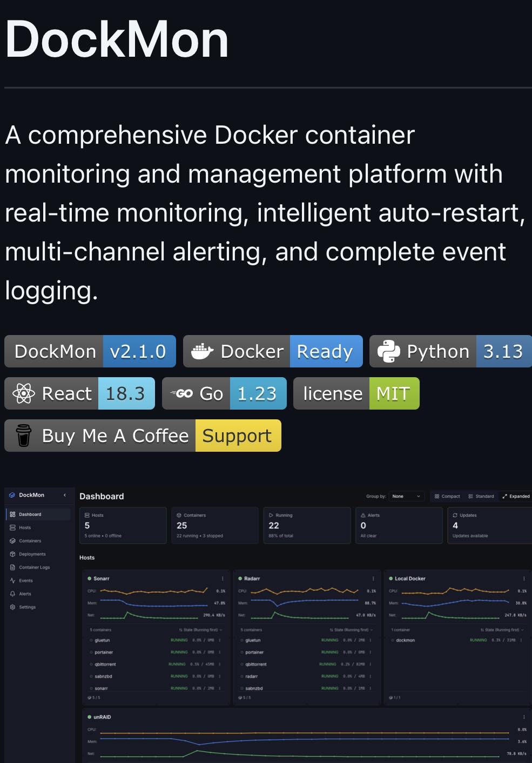Click the unRAID host name
This screenshot has height=763, width=532.
pyautogui.click(x=102, y=717)
